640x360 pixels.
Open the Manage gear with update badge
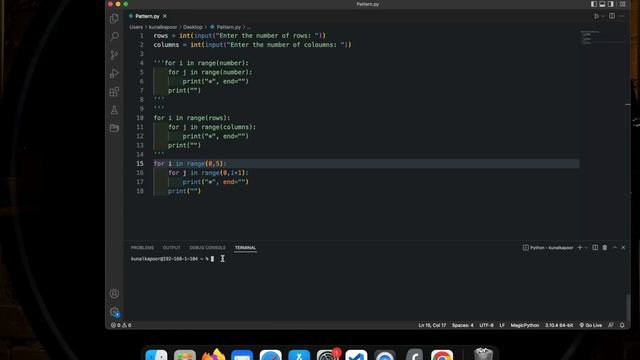(x=114, y=312)
